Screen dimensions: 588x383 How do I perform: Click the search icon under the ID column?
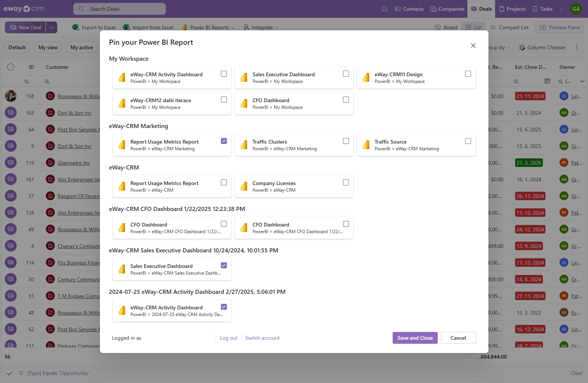[27, 81]
